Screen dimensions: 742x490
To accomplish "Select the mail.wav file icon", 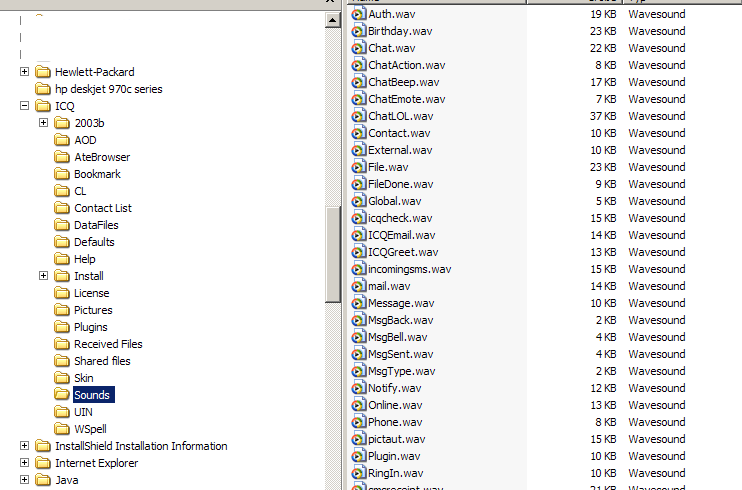I will coord(359,286).
